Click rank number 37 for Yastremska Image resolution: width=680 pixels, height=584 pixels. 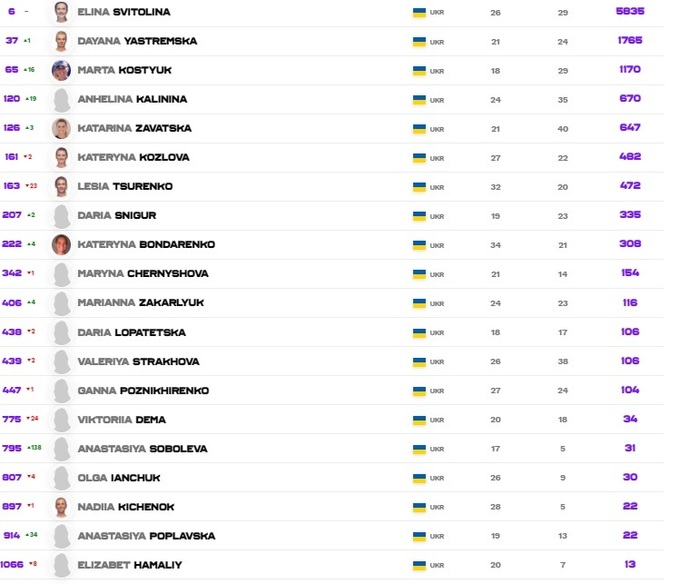[x=12, y=41]
